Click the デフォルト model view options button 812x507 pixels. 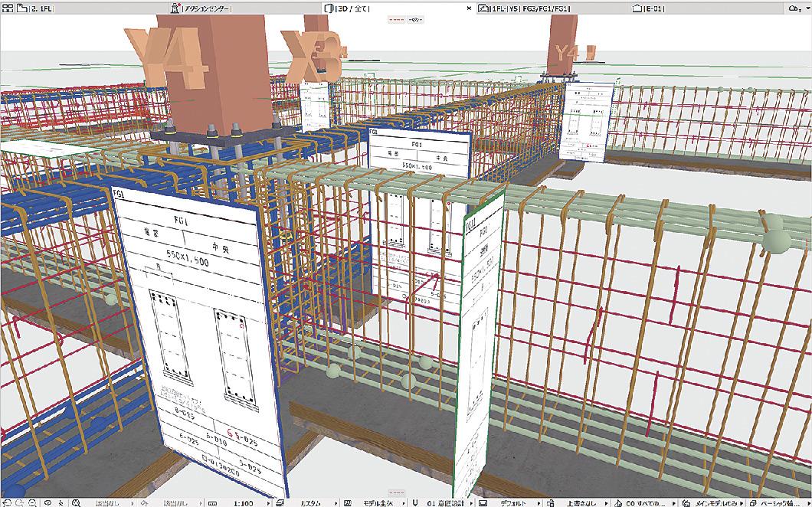(x=514, y=502)
